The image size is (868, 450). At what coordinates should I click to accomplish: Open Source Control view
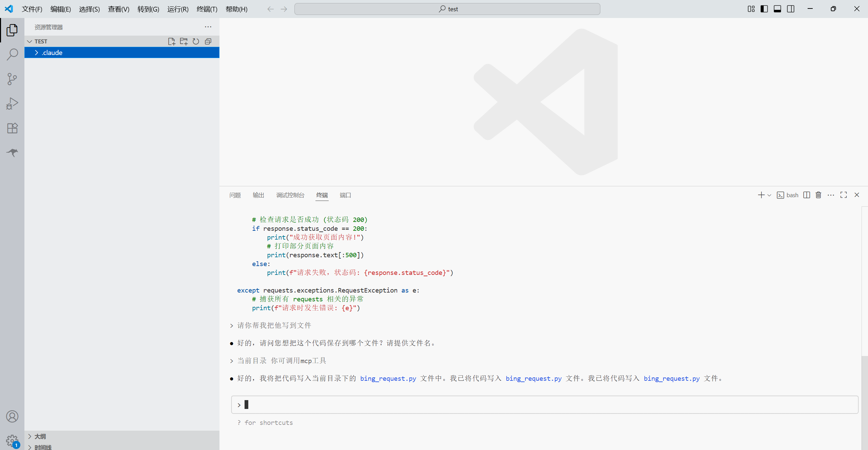click(12, 79)
